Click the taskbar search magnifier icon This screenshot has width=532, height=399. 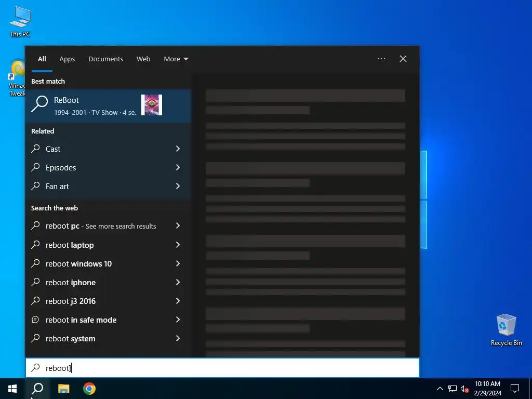37,389
